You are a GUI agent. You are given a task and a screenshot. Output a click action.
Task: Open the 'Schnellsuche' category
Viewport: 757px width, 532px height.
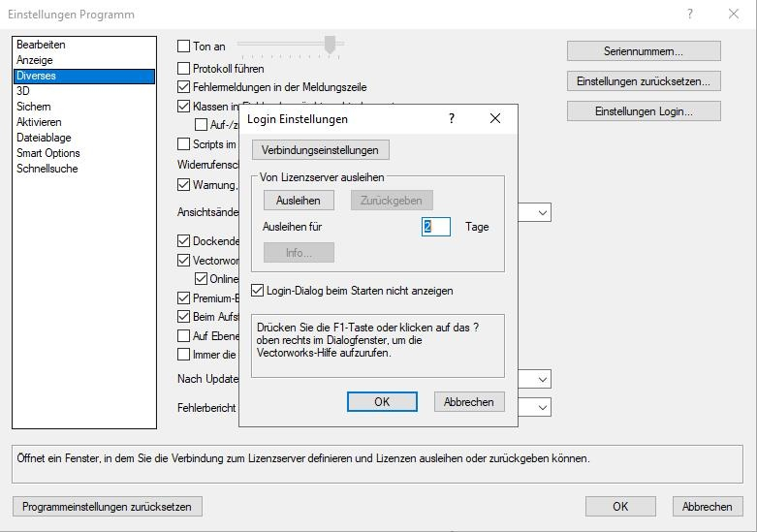(47, 169)
